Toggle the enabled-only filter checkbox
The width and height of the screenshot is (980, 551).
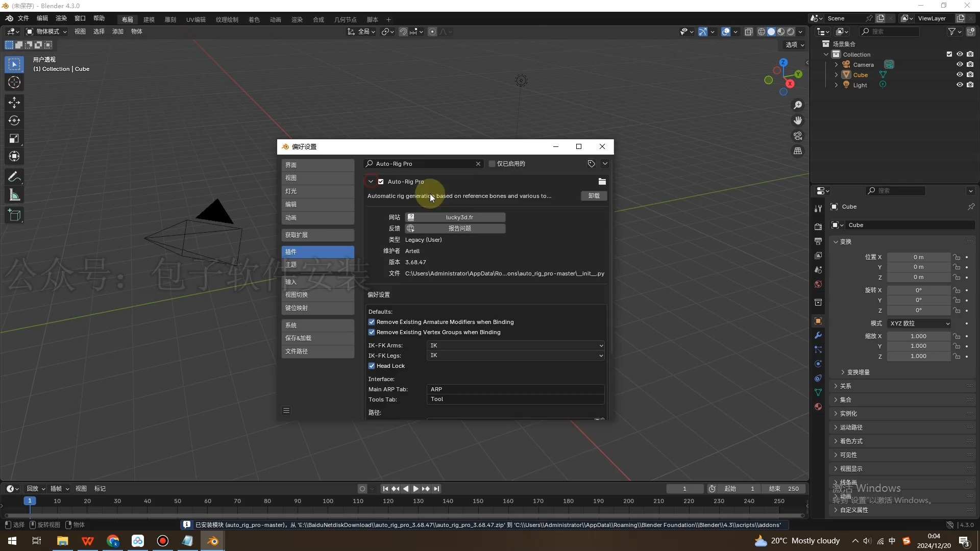tap(492, 164)
